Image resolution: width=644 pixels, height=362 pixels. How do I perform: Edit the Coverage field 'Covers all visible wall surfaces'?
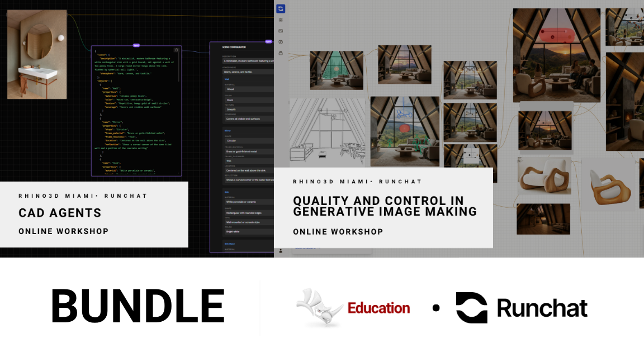point(249,118)
